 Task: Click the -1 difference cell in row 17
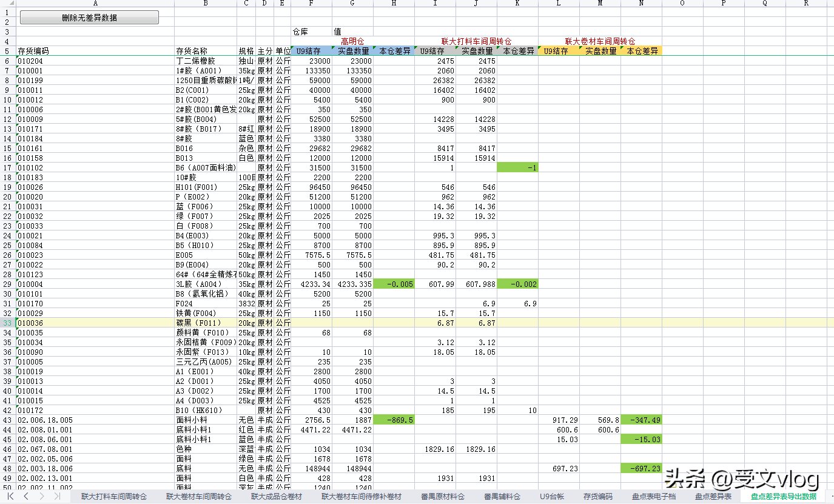pyautogui.click(x=517, y=167)
